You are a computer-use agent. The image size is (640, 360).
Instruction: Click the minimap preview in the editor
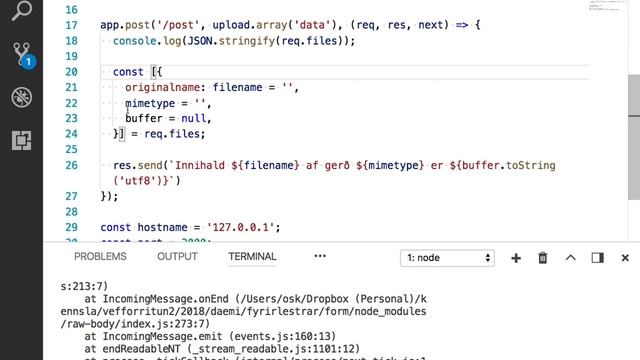(608, 6)
